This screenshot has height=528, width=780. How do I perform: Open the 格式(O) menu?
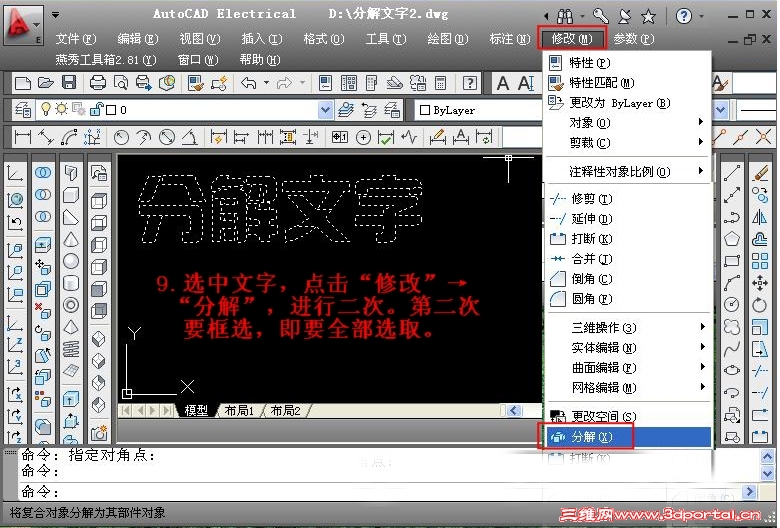pos(324,39)
